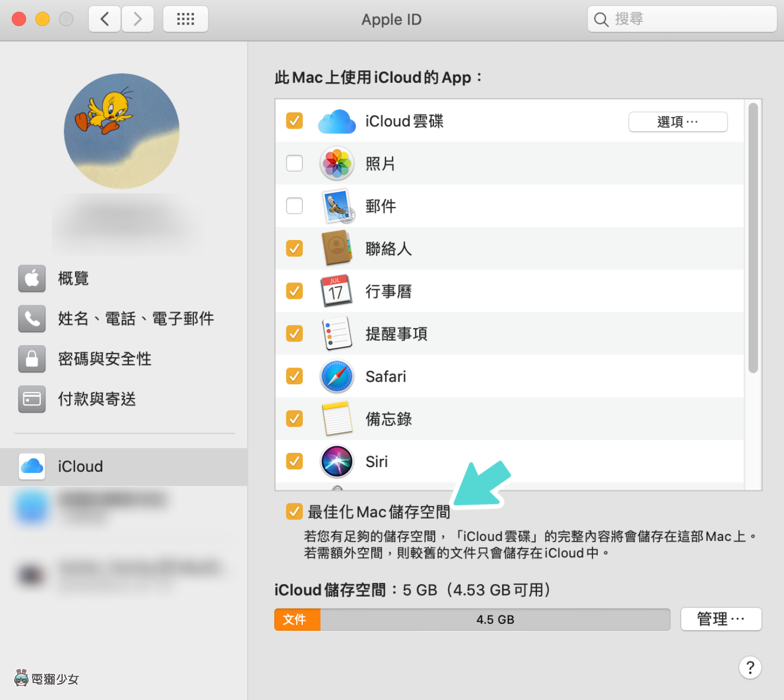Click the Photos app icon
This screenshot has height=700, width=784.
click(337, 163)
